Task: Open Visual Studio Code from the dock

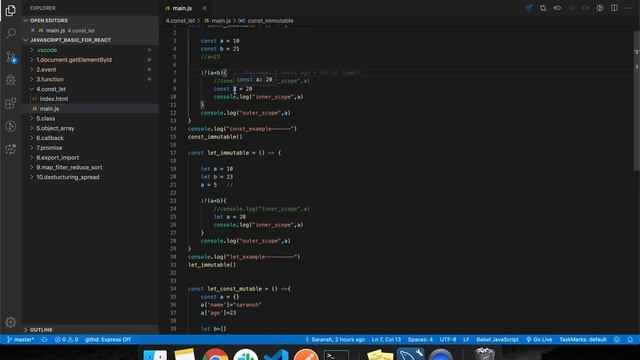Action: [276, 355]
